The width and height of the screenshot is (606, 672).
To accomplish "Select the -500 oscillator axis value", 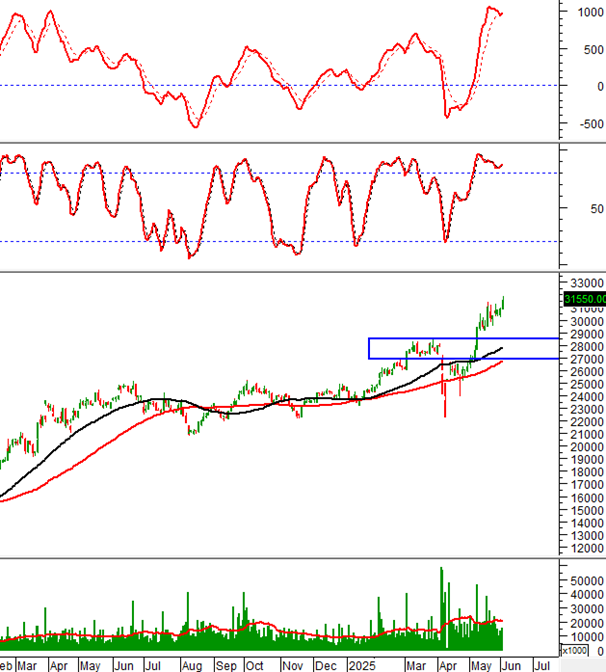I will (592, 124).
